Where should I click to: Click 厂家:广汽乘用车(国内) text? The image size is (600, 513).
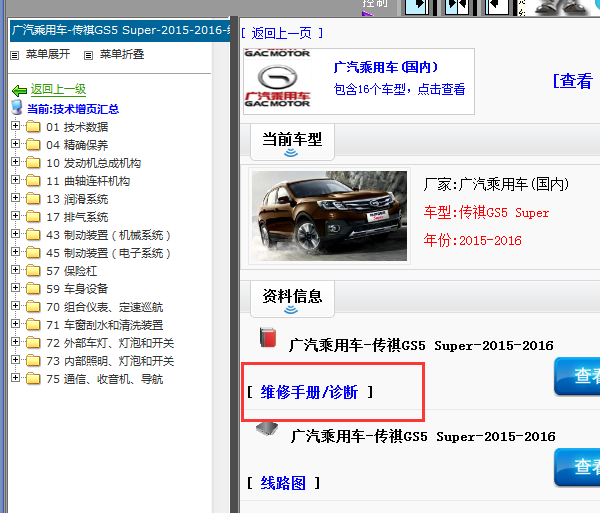496,184
